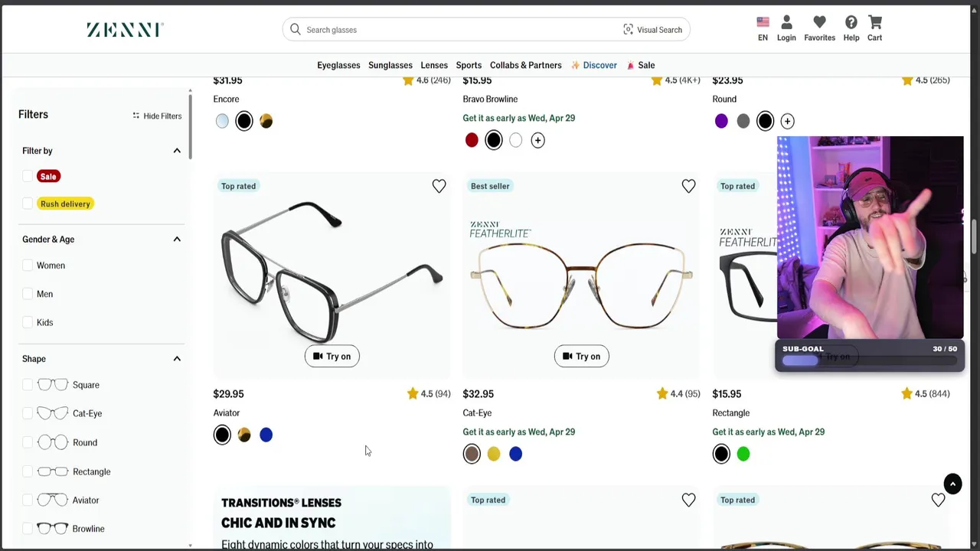This screenshot has width=980, height=551.
Task: Open Collabs & Partners menu
Action: pyautogui.click(x=525, y=65)
